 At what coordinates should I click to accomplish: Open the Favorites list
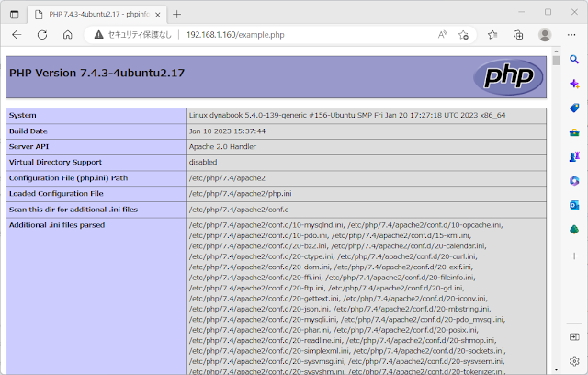point(492,35)
